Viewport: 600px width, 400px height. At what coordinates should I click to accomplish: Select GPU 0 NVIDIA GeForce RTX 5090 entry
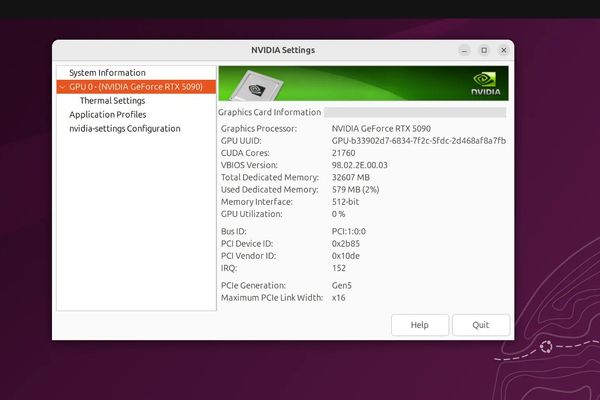[x=136, y=87]
